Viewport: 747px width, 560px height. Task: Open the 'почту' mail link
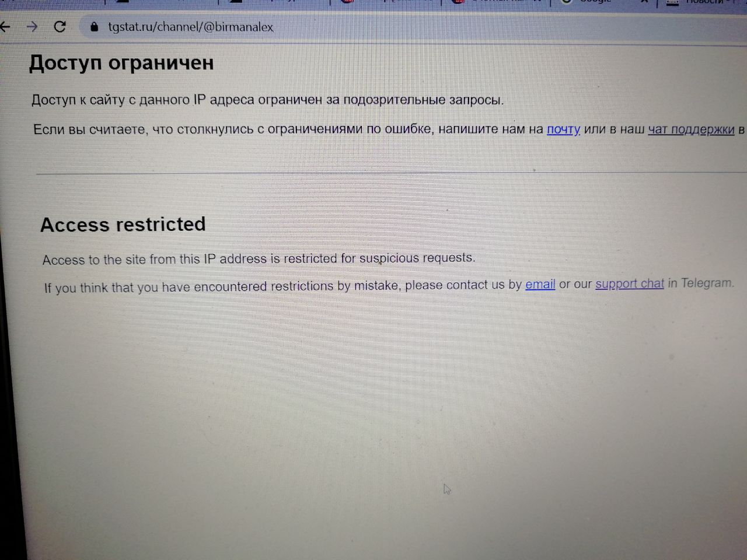click(563, 129)
